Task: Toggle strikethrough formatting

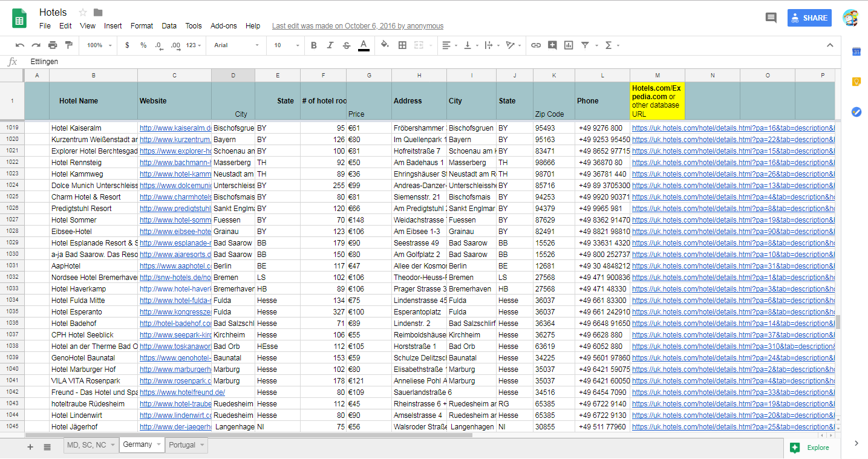Action: coord(347,45)
